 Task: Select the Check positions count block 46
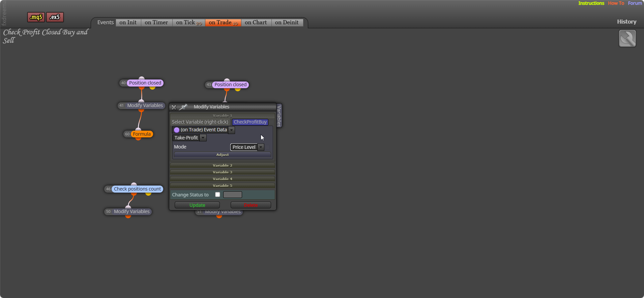(137, 189)
